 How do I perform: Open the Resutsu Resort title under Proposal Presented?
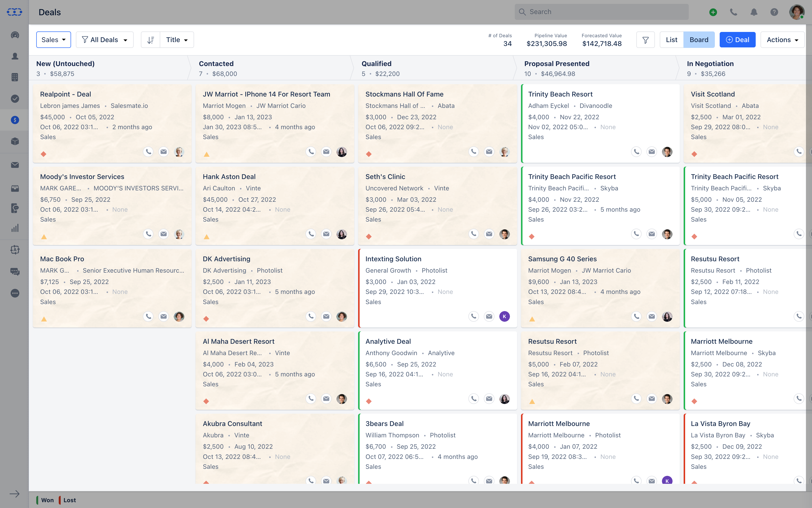[x=552, y=341]
